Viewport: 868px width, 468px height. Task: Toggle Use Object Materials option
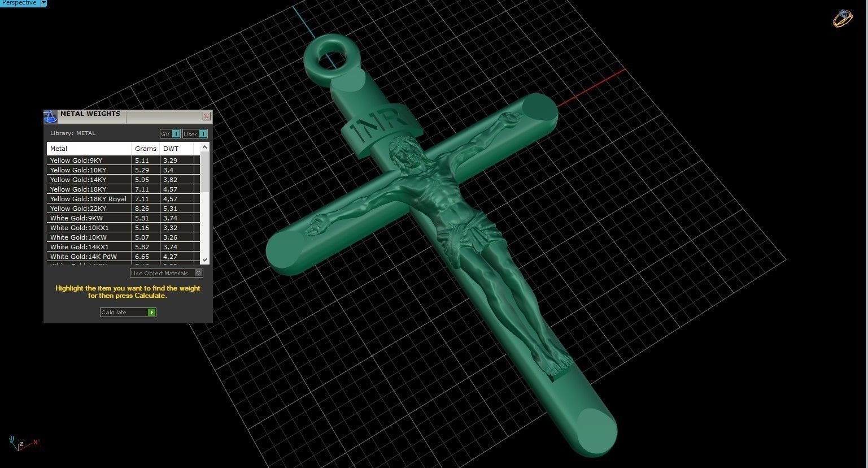pyautogui.click(x=166, y=273)
